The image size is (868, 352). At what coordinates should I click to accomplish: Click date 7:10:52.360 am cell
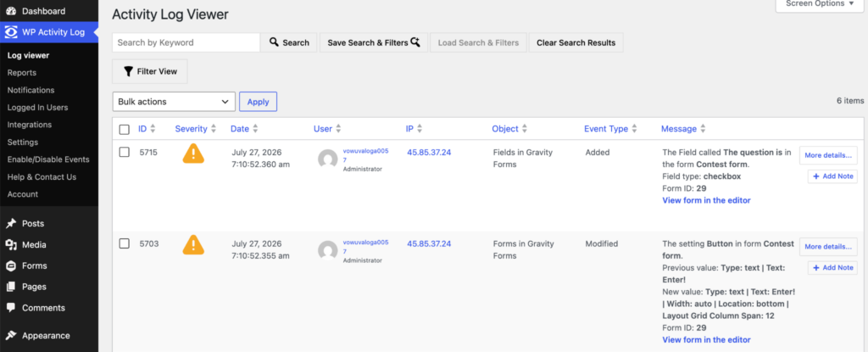tap(261, 164)
